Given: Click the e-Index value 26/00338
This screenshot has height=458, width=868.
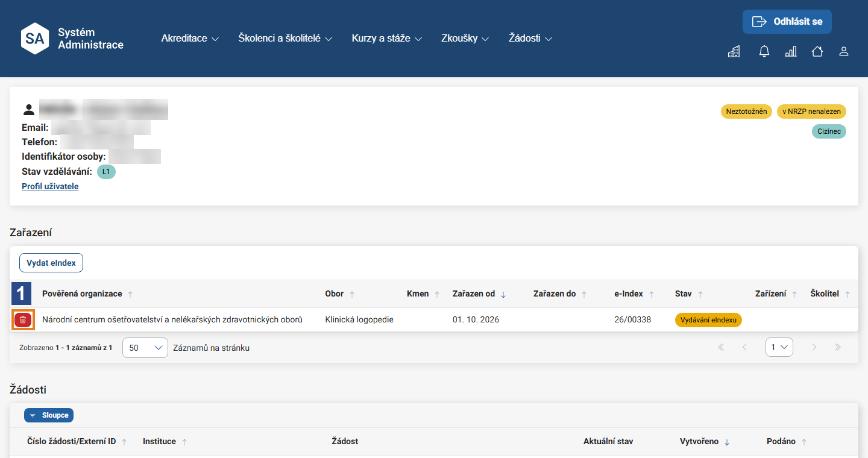Looking at the screenshot, I should point(632,320).
